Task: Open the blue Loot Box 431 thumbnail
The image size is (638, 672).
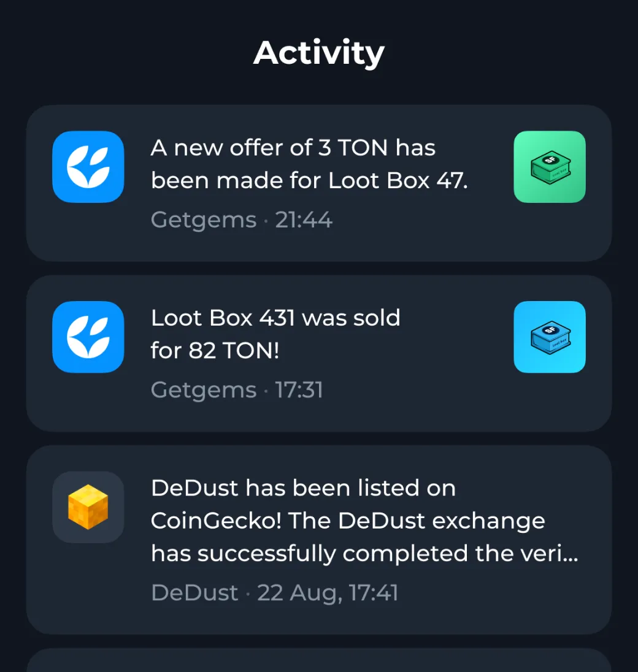Action: click(x=549, y=337)
